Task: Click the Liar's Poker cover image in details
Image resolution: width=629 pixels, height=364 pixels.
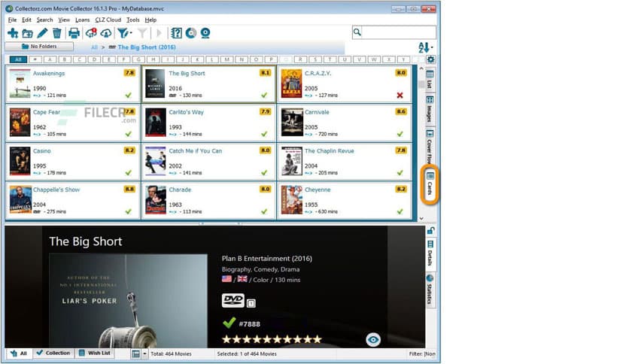Action: [x=129, y=301]
